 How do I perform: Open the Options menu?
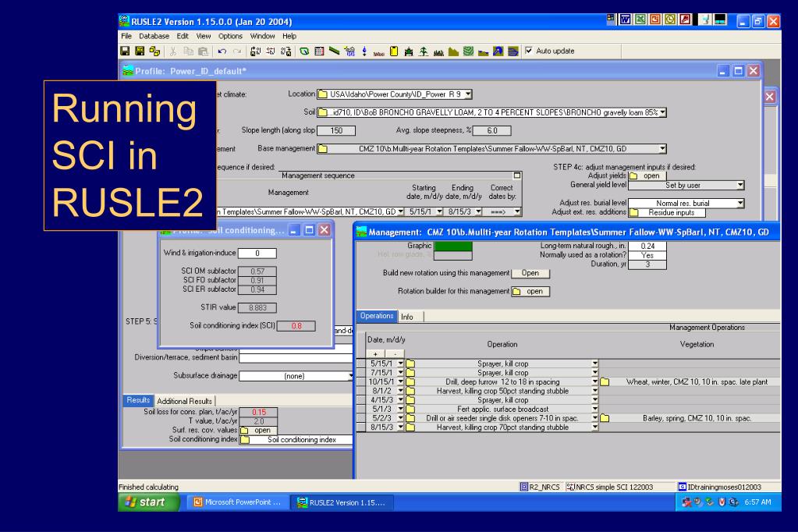[x=231, y=36]
